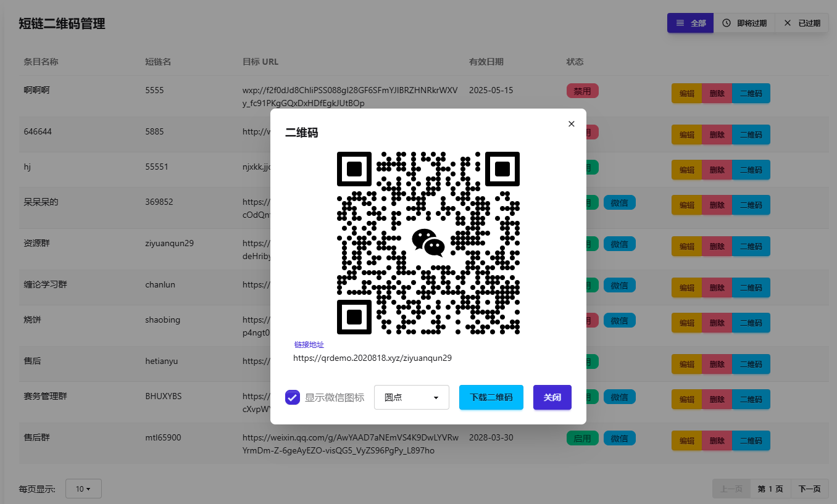Screen dimensions: 837x504
Task: Select the 全部 filter tab
Action: click(x=690, y=23)
